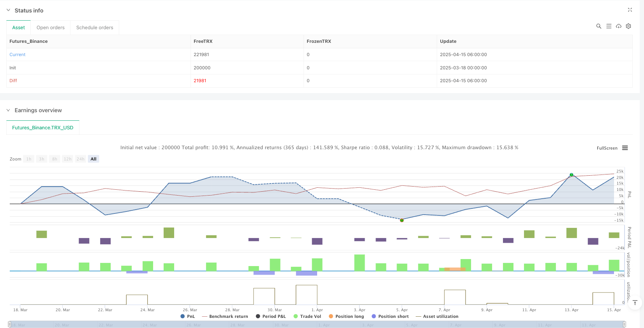Collapse the Status info section

click(8, 10)
